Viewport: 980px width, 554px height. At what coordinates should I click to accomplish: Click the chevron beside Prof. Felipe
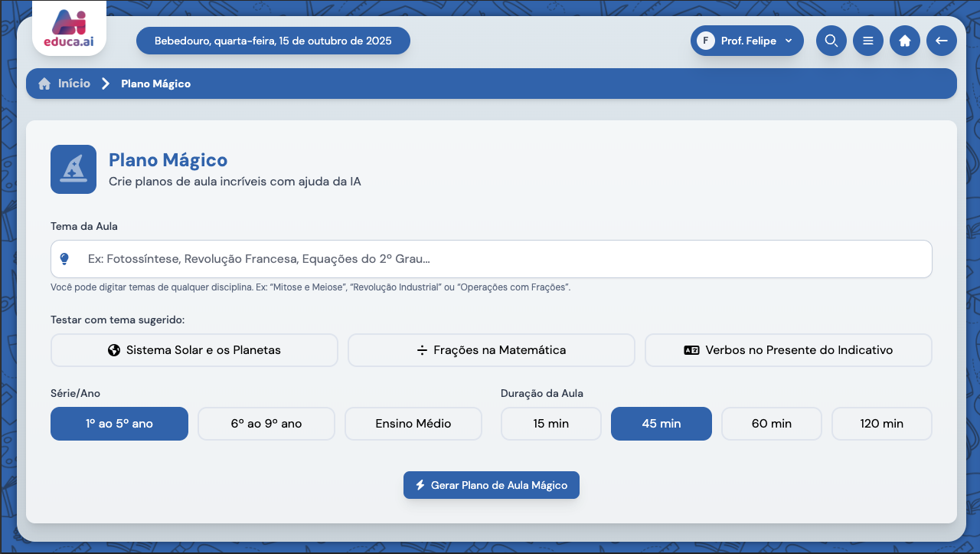[x=788, y=41]
